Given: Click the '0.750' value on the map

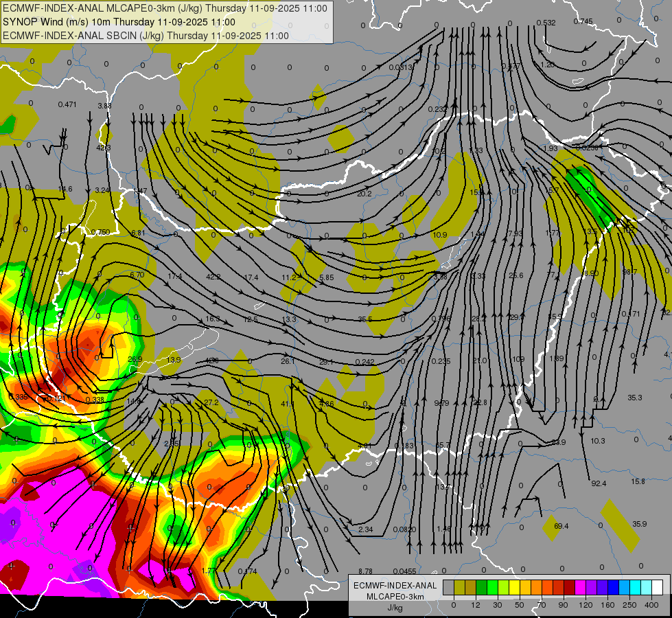Looking at the screenshot, I should point(101,232).
